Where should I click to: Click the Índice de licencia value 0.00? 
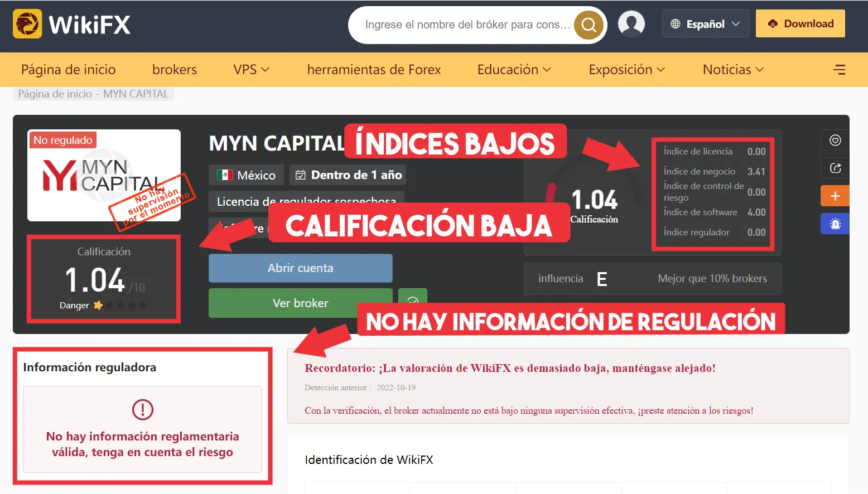click(x=756, y=152)
